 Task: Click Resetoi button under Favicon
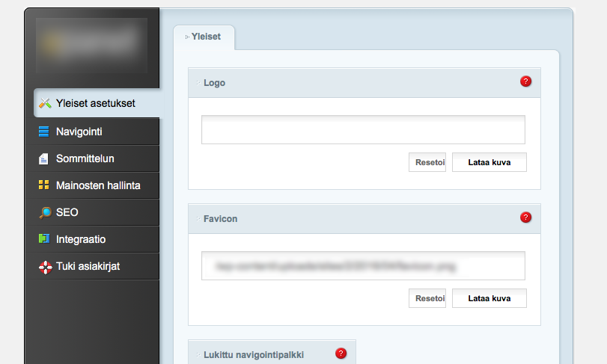point(427,298)
